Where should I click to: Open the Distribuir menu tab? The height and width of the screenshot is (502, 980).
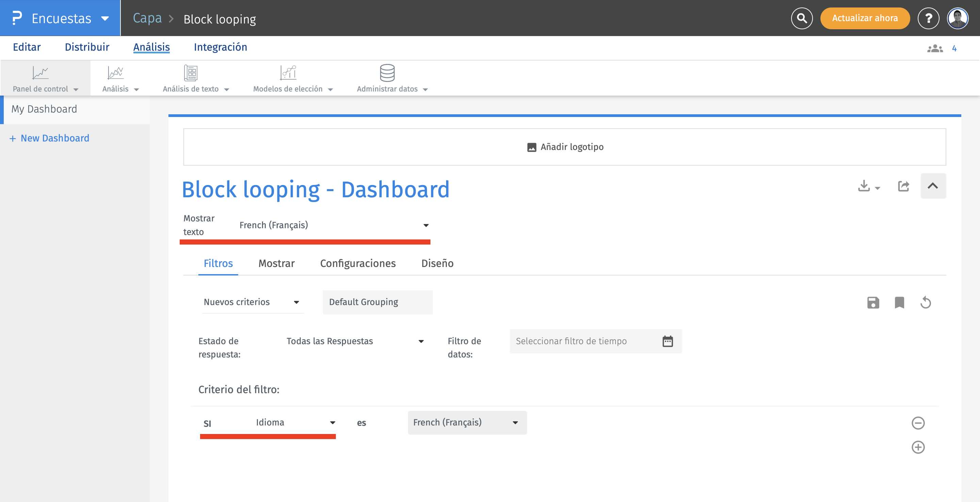tap(87, 47)
